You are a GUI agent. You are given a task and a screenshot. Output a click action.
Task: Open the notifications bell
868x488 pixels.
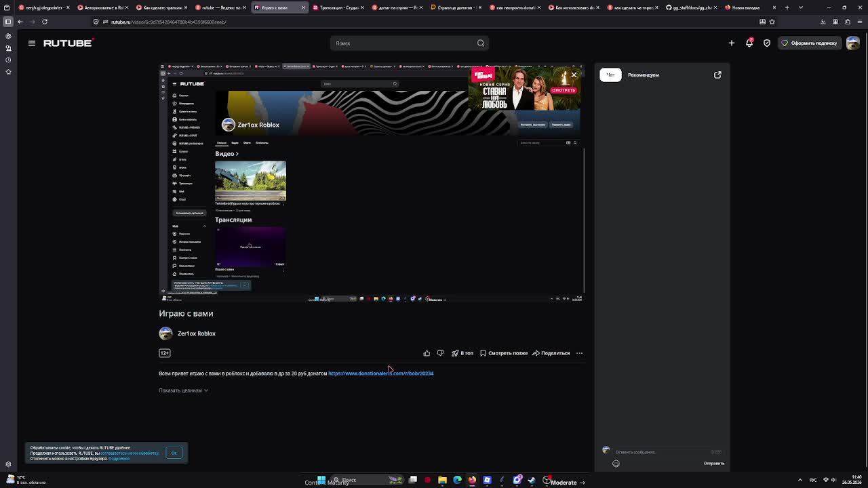pos(749,43)
